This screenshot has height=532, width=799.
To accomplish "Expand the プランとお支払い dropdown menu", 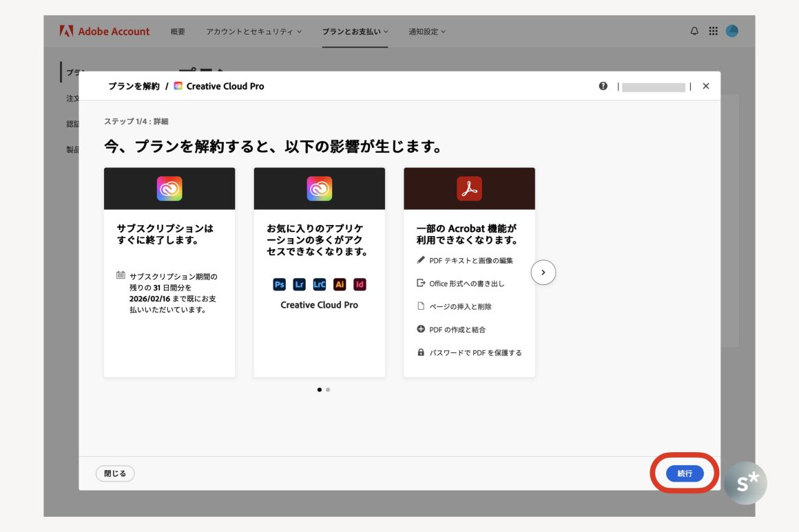I will (355, 32).
